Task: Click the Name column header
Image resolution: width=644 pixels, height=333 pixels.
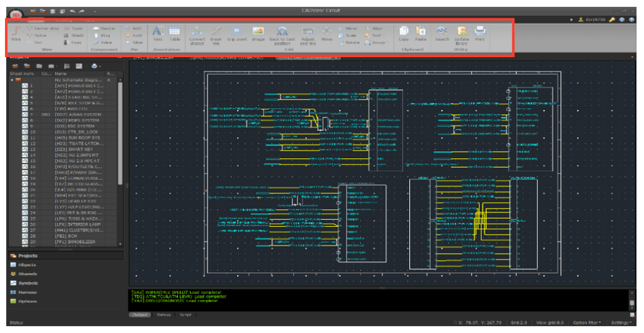Action: [79, 74]
